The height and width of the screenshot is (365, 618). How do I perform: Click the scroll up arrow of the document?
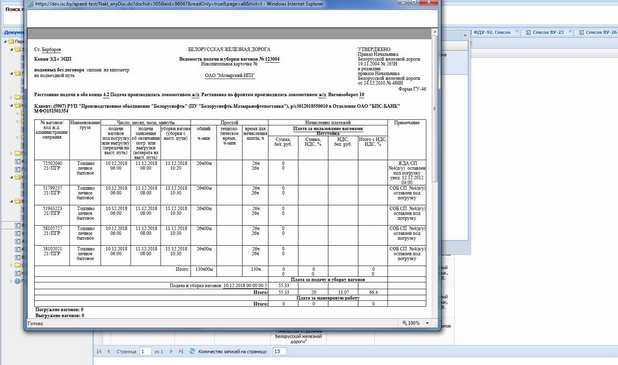[x=435, y=32]
